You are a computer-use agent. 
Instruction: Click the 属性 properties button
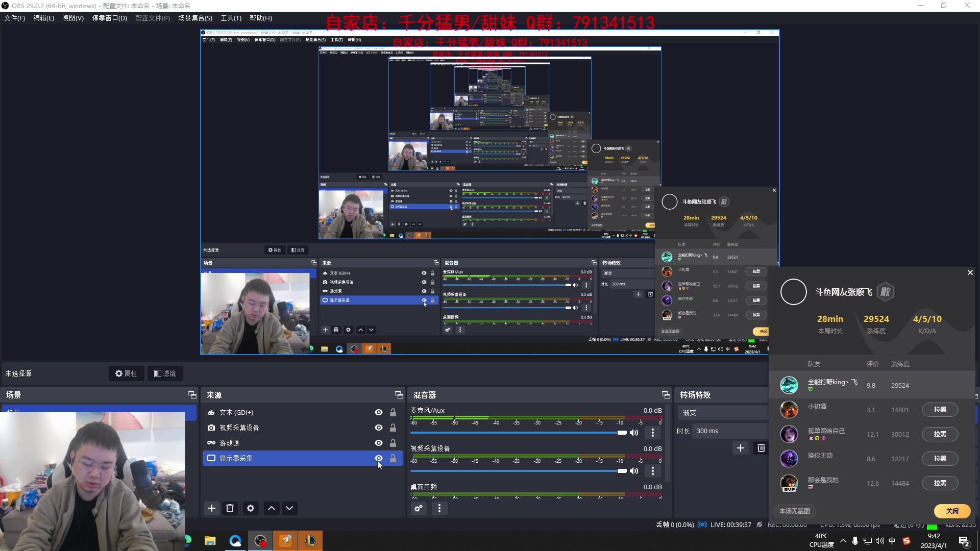point(126,373)
